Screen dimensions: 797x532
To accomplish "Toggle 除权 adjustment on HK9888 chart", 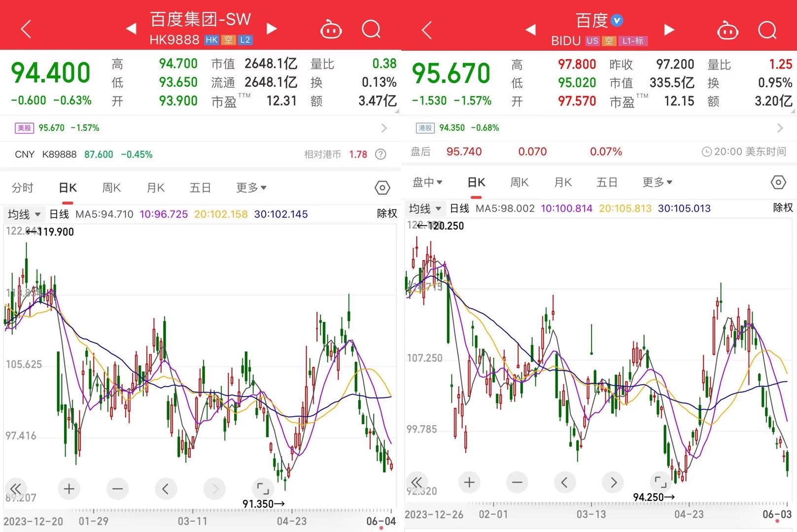I will pyautogui.click(x=387, y=213).
